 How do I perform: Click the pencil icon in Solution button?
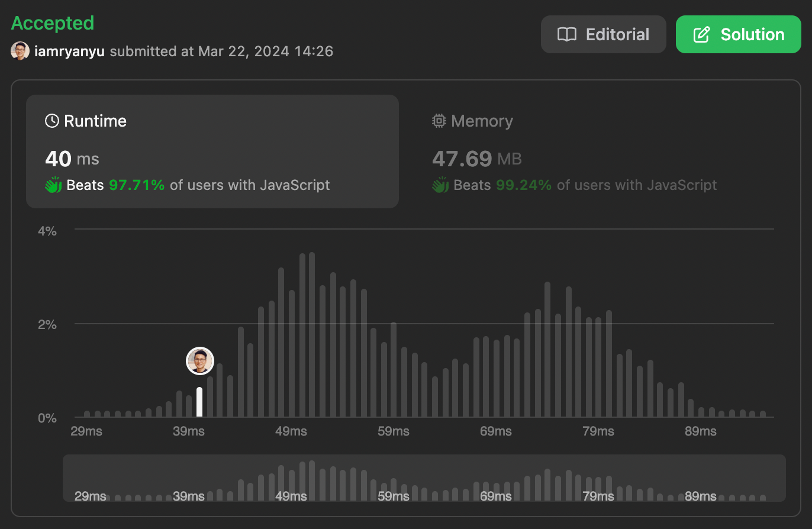pyautogui.click(x=700, y=34)
